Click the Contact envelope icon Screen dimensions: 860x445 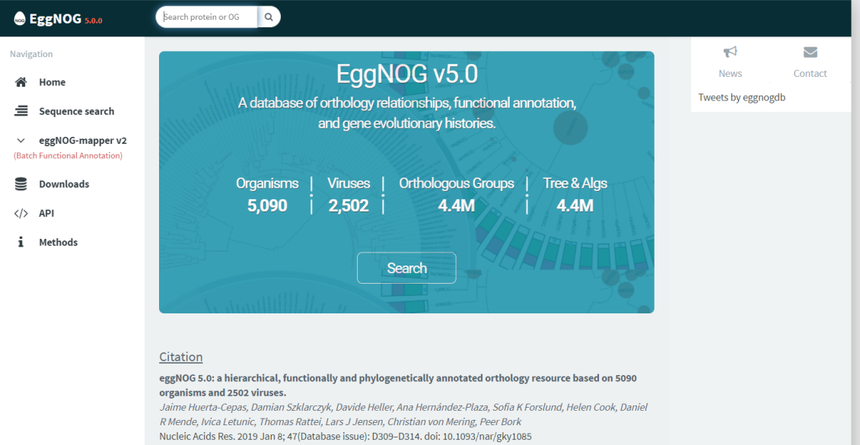click(x=810, y=52)
